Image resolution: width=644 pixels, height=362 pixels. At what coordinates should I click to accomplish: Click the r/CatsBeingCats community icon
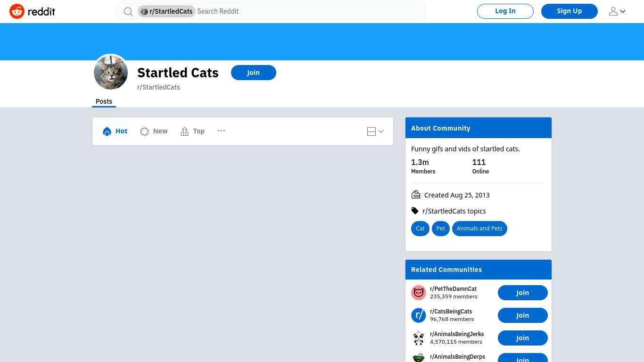tap(419, 315)
